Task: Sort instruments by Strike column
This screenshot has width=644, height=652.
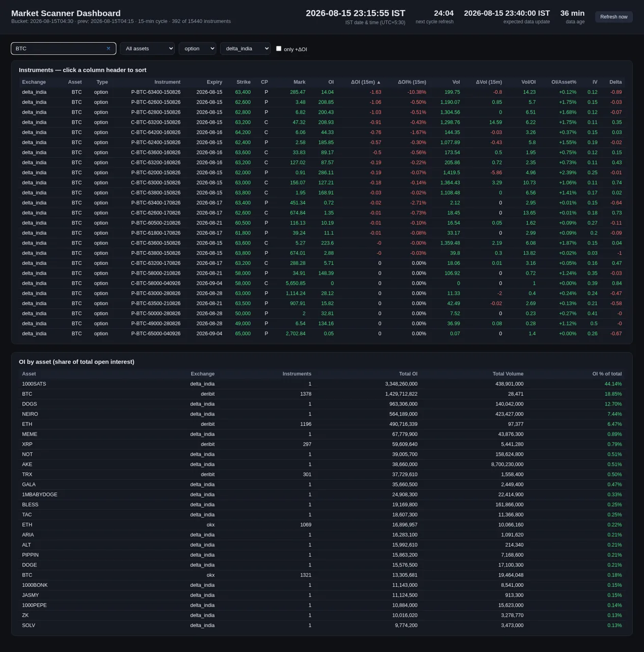Action: [244, 82]
